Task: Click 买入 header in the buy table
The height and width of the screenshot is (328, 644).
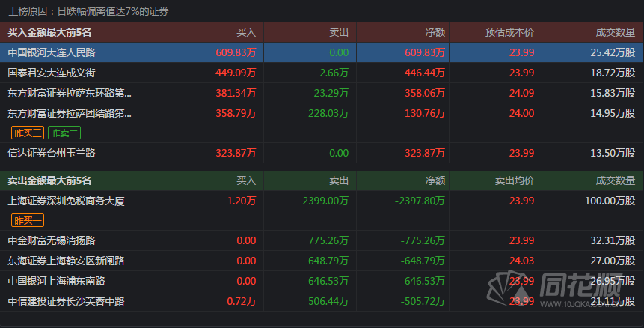Action: coord(246,32)
